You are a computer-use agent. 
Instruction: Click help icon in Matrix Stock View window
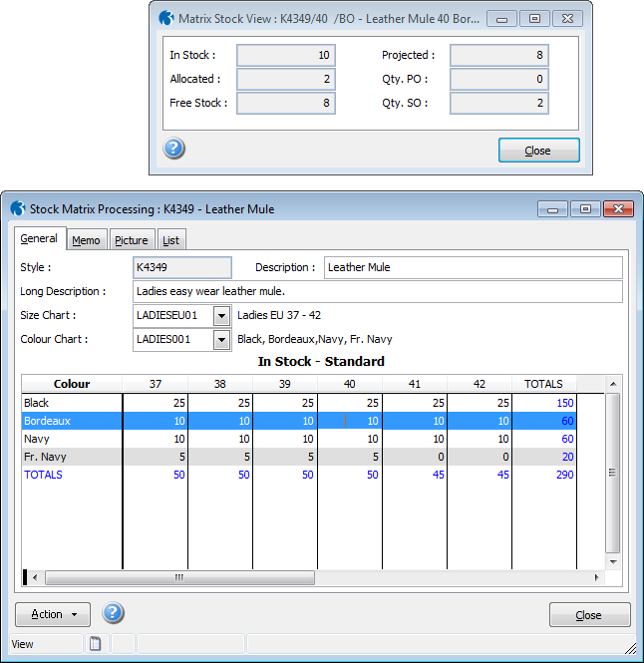pyautogui.click(x=173, y=148)
